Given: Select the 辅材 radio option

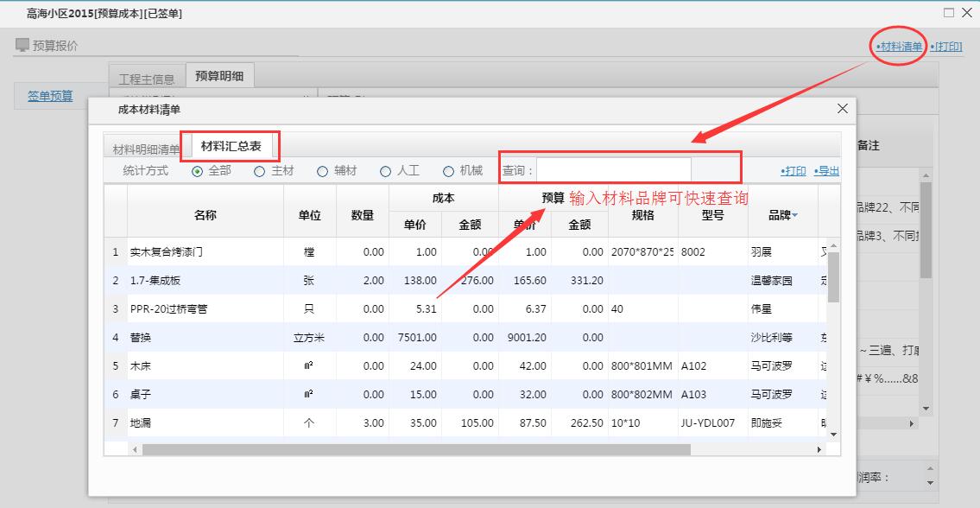Looking at the screenshot, I should [x=322, y=171].
